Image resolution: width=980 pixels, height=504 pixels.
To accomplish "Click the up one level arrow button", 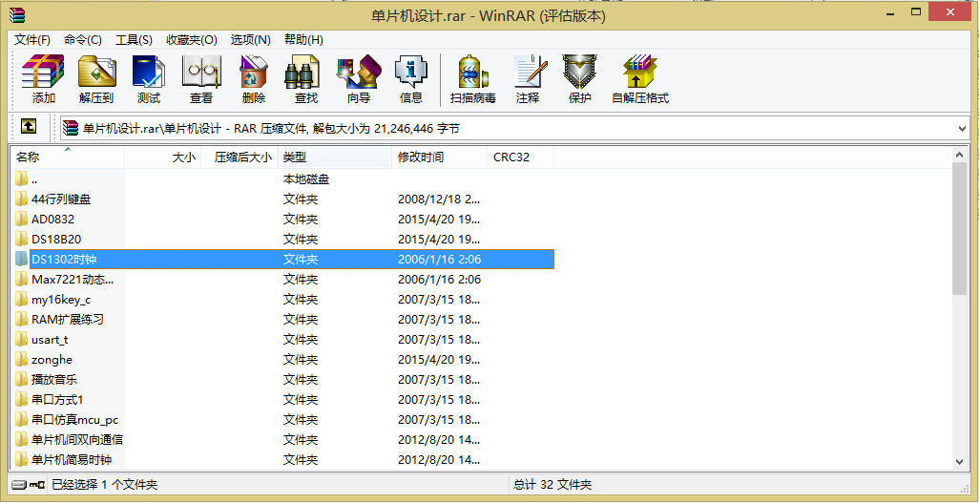I will point(28,127).
